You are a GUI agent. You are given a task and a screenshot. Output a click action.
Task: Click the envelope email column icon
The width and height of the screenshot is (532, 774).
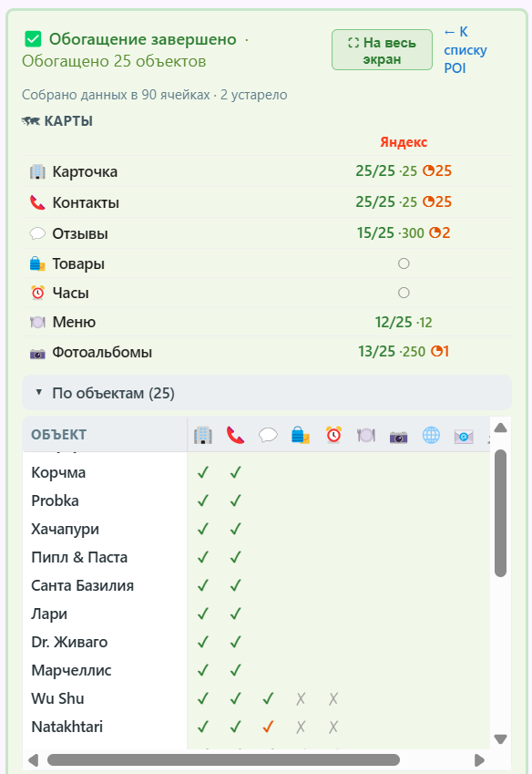coord(464,437)
